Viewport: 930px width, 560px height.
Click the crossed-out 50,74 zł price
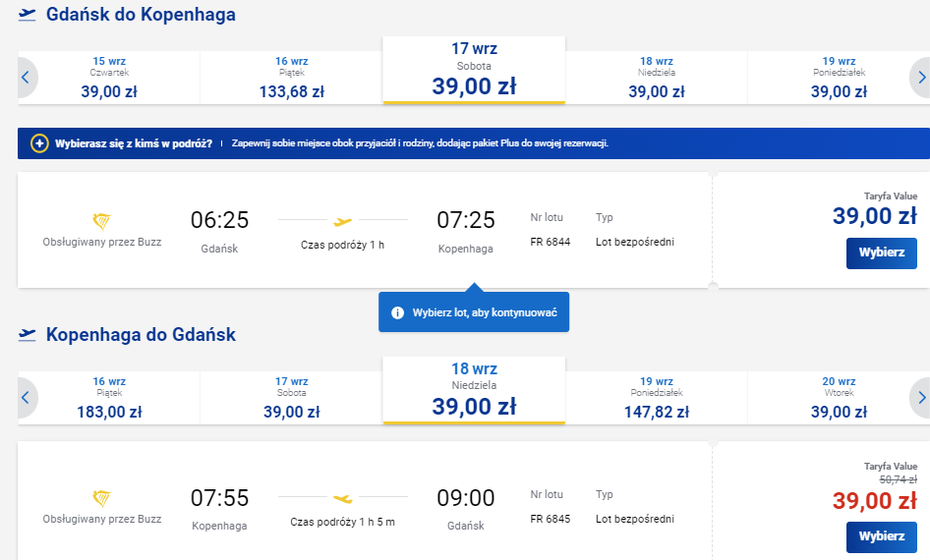(898, 479)
